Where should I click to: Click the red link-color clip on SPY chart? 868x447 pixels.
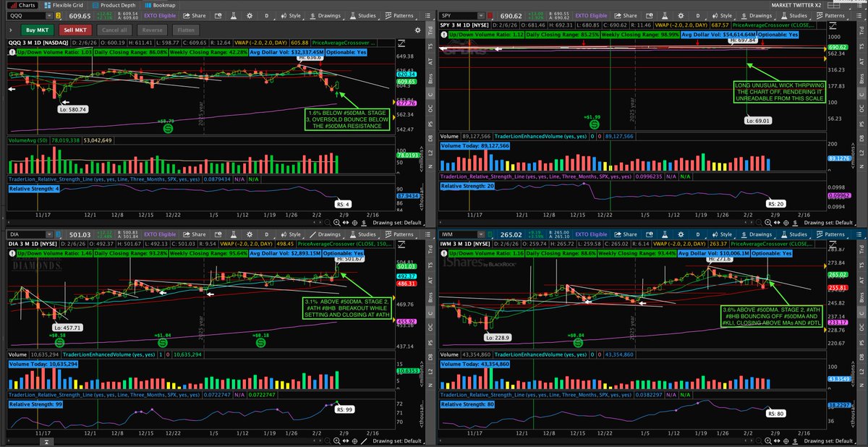coord(490,16)
